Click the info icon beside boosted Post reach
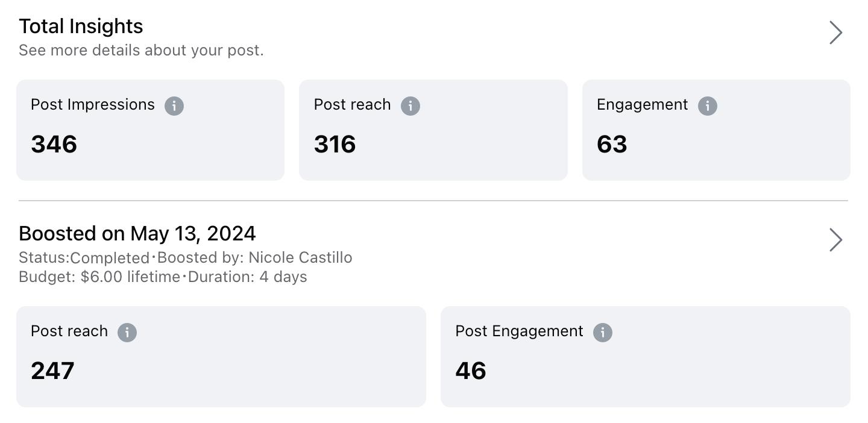 point(127,333)
